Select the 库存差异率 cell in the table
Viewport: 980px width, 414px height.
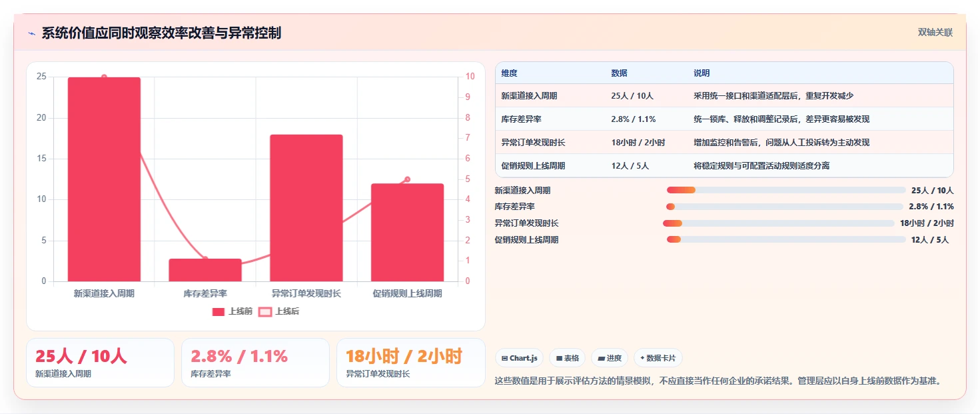coord(522,119)
